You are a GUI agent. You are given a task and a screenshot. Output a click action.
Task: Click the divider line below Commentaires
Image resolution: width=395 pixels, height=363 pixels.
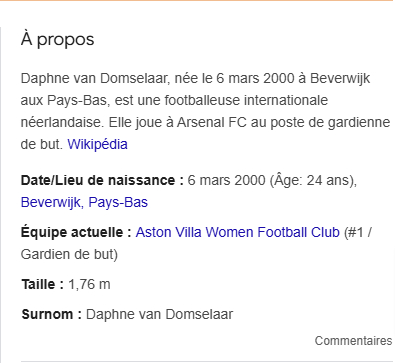207,361
